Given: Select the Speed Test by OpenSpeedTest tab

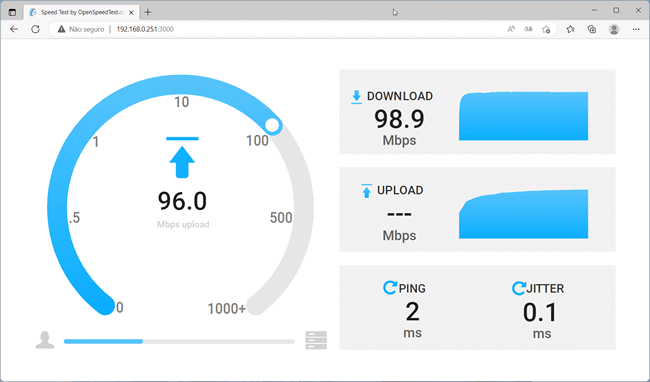Looking at the screenshot, I should (81, 12).
